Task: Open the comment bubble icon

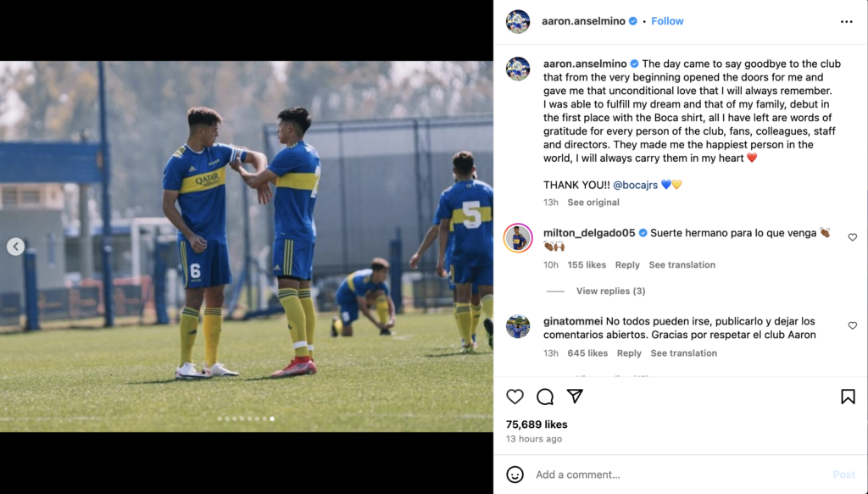Action: tap(545, 396)
